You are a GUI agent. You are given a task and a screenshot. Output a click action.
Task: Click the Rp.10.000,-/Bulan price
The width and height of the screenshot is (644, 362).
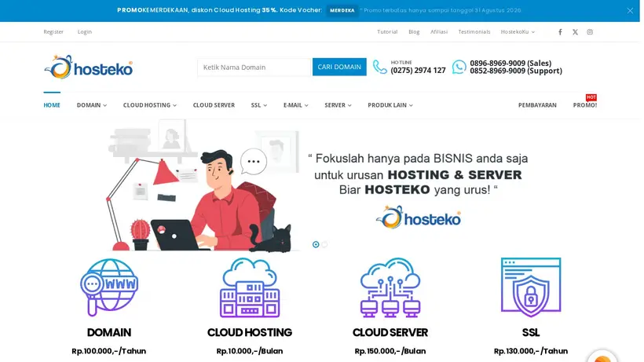pos(250,351)
